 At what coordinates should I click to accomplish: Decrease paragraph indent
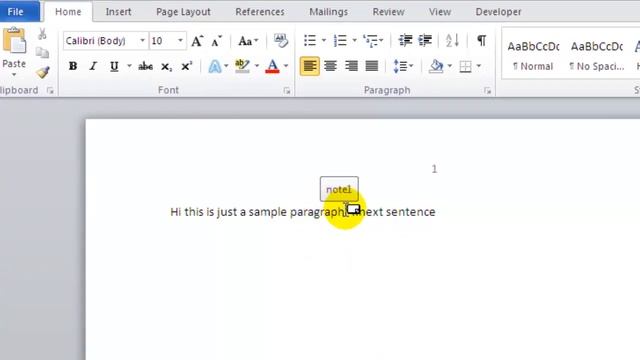point(405,40)
